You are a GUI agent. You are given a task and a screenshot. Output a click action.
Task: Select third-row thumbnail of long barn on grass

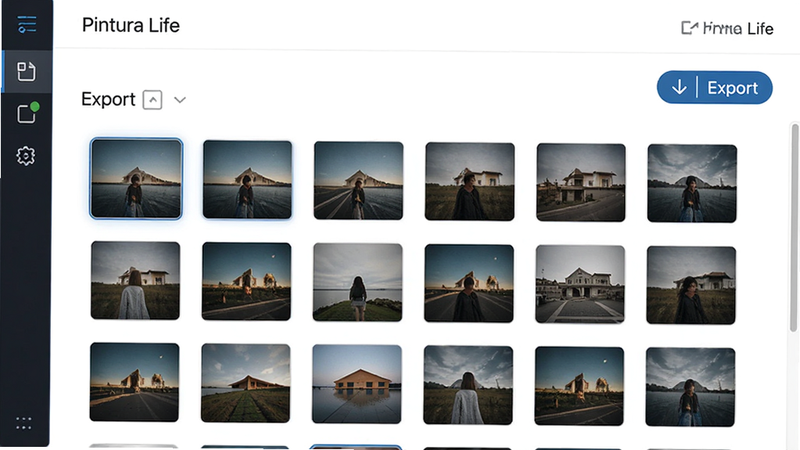[x=245, y=383]
